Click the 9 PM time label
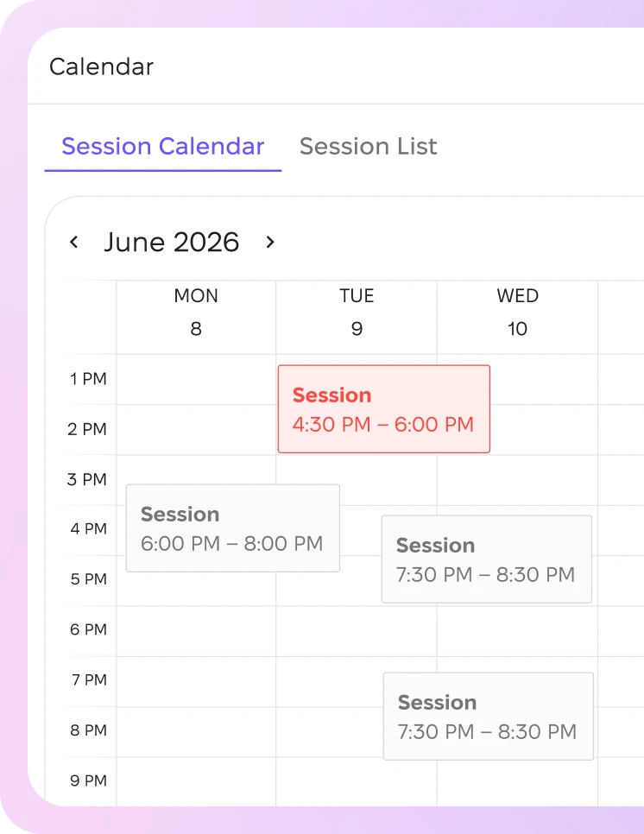644x834 pixels. pyautogui.click(x=88, y=780)
